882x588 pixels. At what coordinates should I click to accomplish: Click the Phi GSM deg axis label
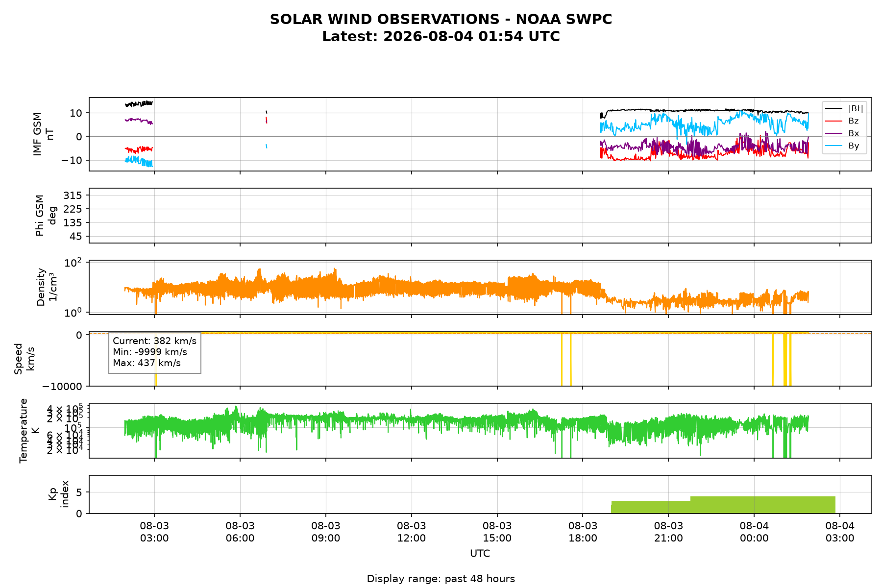pos(46,216)
